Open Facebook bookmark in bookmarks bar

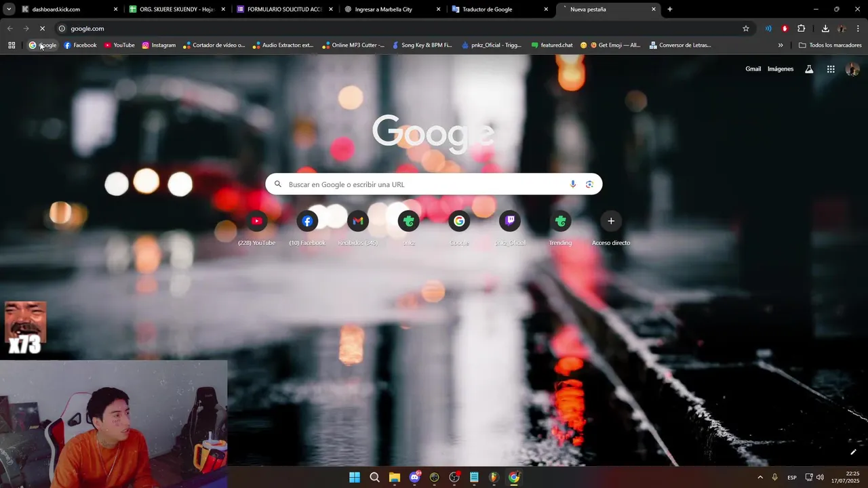click(x=80, y=45)
